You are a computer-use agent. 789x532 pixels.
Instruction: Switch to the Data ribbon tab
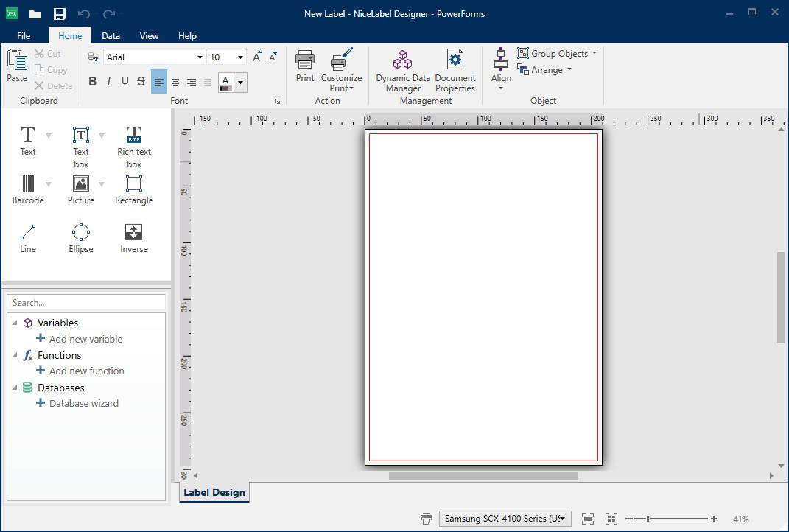(x=111, y=35)
